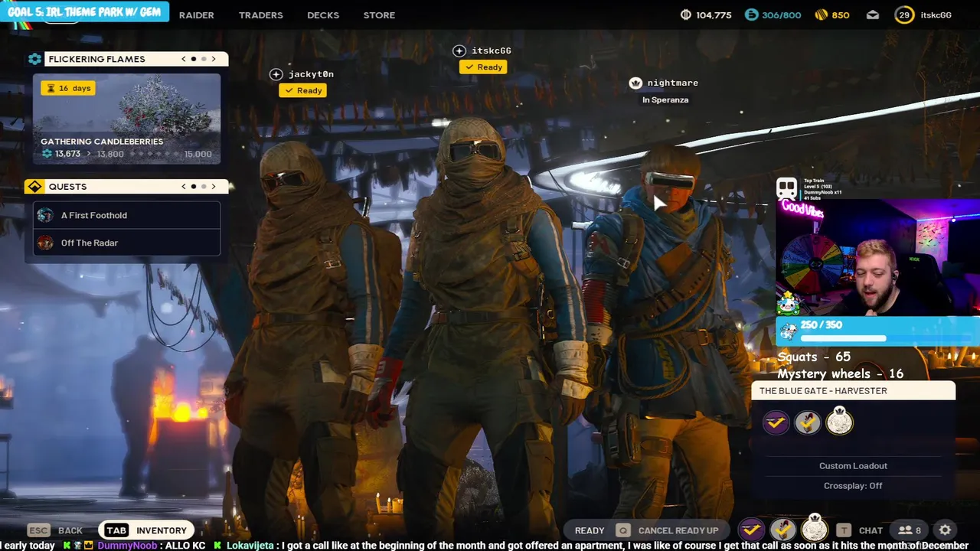Click the diamond Quests header icon
980x551 pixels.
[34, 187]
